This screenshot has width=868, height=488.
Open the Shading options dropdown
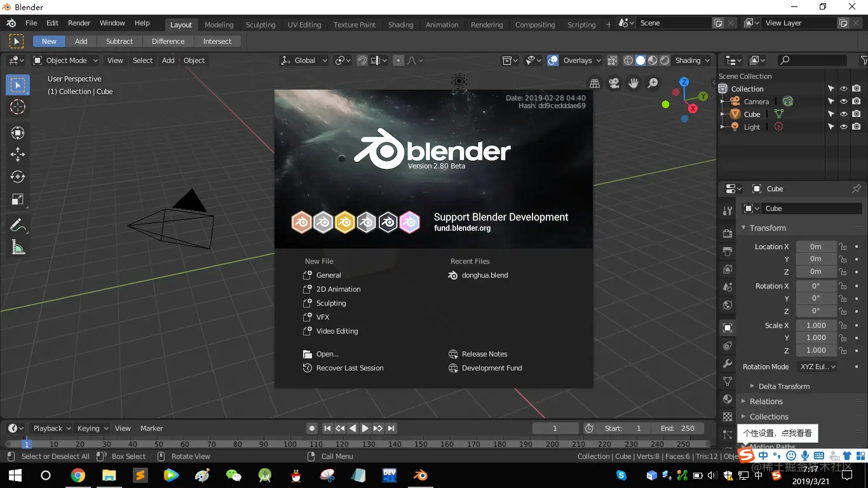tap(693, 60)
